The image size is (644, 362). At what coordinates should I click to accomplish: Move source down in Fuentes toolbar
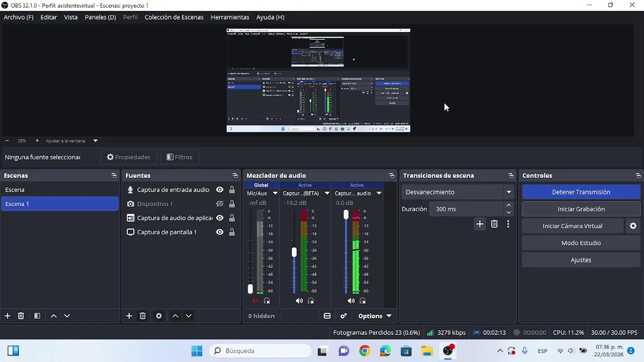coord(189,316)
